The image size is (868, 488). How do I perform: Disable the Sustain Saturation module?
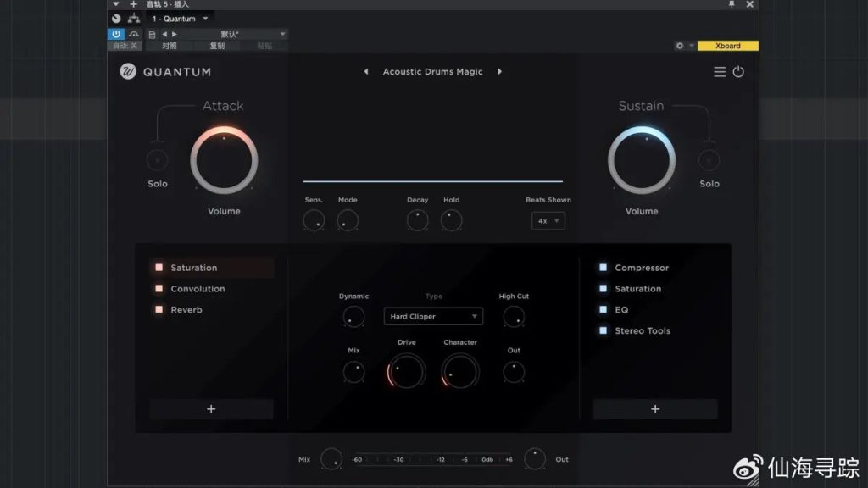(x=603, y=289)
